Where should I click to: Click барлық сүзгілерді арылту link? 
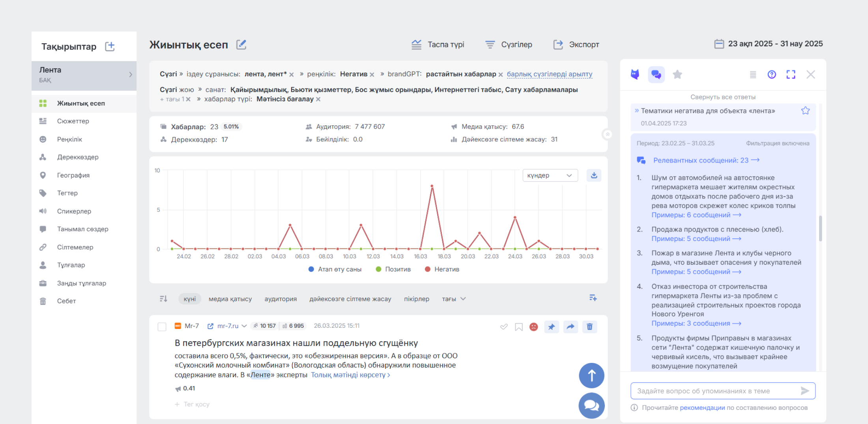(x=550, y=74)
